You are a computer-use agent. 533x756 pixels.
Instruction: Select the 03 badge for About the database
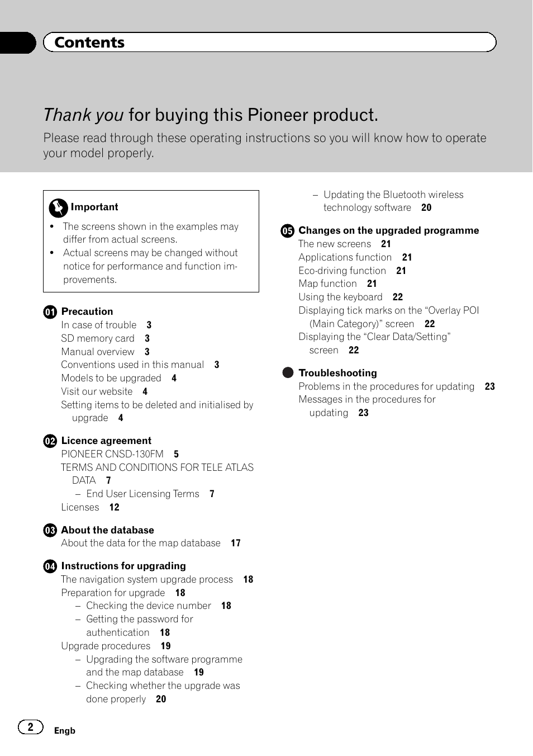tap(50, 531)
